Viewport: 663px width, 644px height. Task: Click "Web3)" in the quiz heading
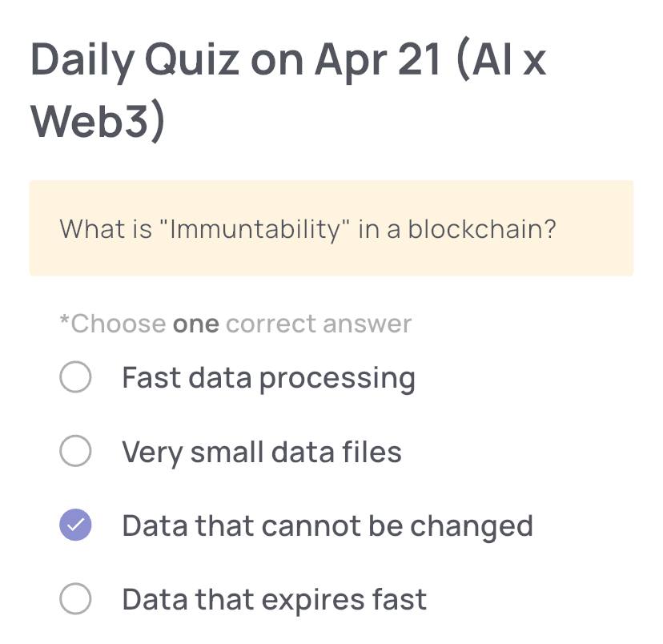(x=98, y=120)
